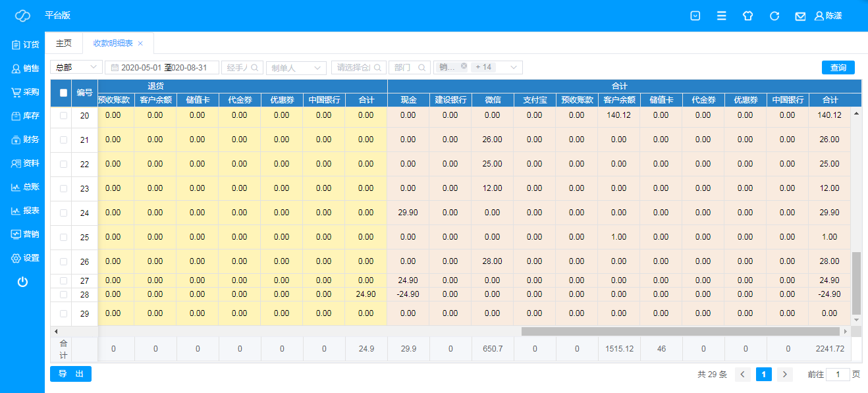This screenshot has width=868, height=393.
Task: Open the hamburger list menu icon
Action: pos(722,16)
